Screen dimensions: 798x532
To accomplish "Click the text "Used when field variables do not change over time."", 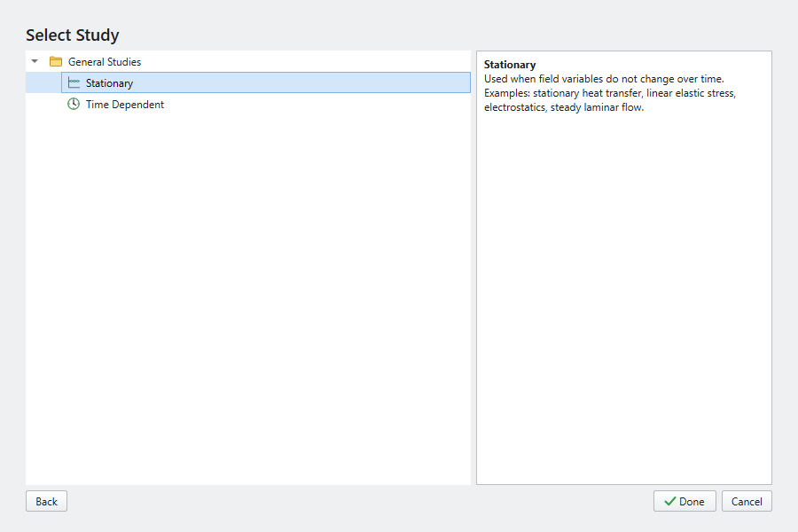I will [604, 79].
